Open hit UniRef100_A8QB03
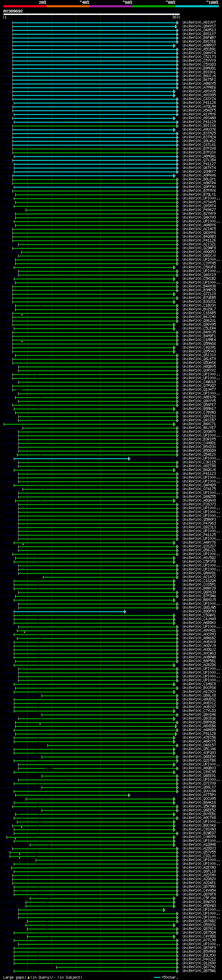 click(x=199, y=768)
